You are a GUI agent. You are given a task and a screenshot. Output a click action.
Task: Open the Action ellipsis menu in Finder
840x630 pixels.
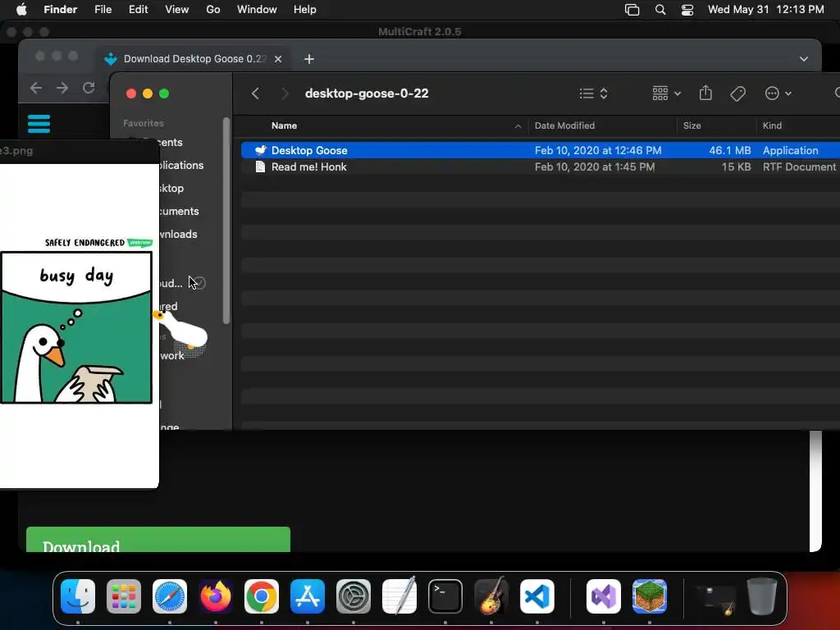pos(778,94)
